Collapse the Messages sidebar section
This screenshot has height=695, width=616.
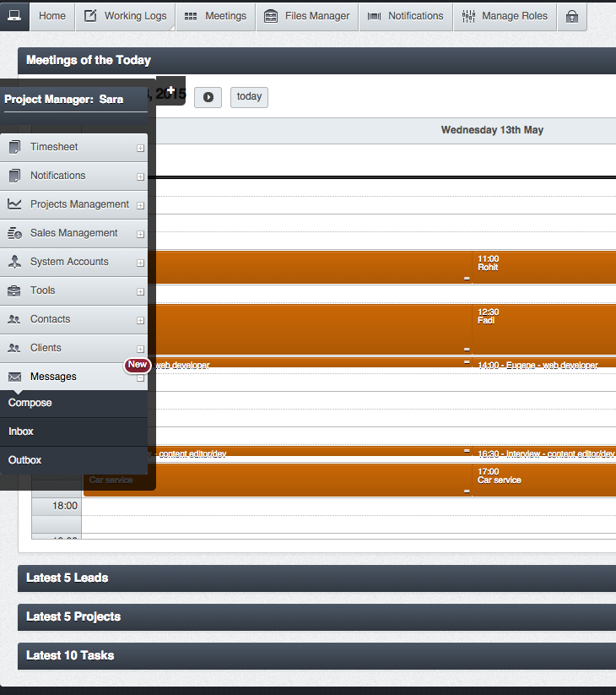click(x=140, y=378)
